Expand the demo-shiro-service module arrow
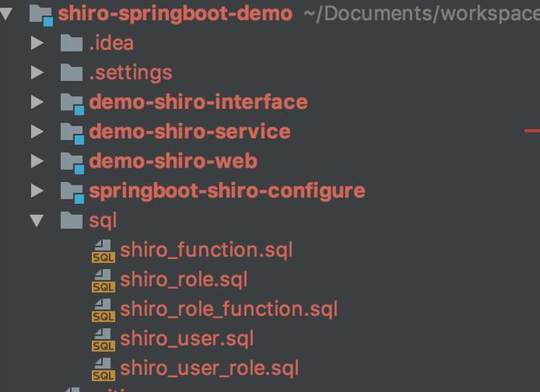 point(37,132)
